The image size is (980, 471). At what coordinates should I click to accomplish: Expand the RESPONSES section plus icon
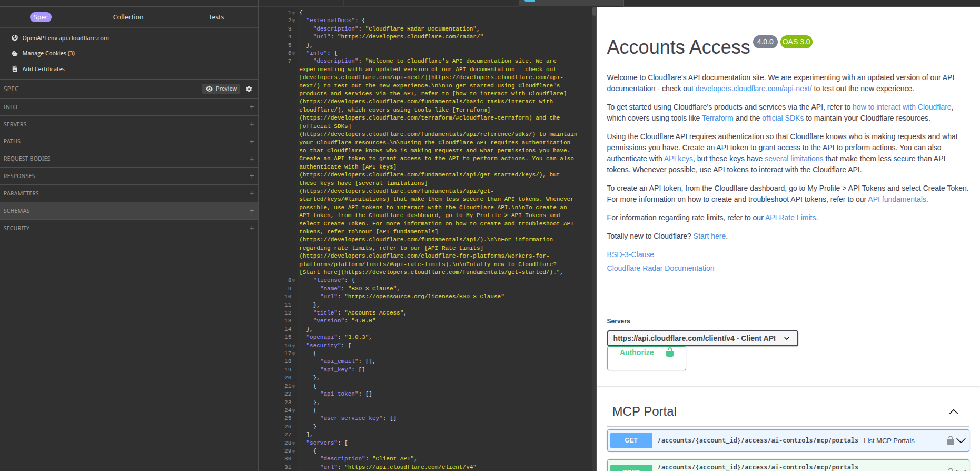(252, 176)
